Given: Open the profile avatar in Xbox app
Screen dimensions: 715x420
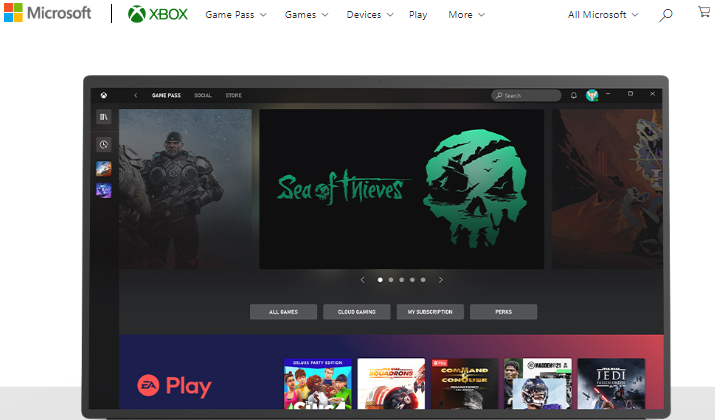Looking at the screenshot, I should point(592,95).
